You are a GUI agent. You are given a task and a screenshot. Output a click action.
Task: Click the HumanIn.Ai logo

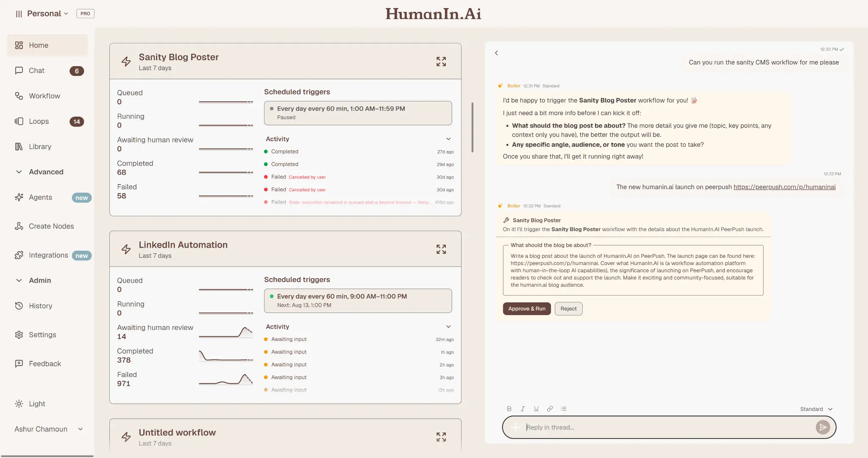433,14
